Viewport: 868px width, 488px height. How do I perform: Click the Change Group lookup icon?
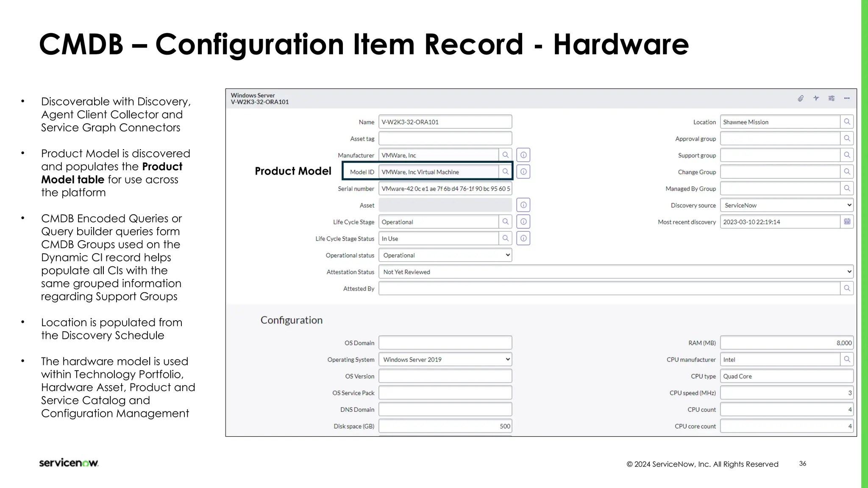[847, 172]
